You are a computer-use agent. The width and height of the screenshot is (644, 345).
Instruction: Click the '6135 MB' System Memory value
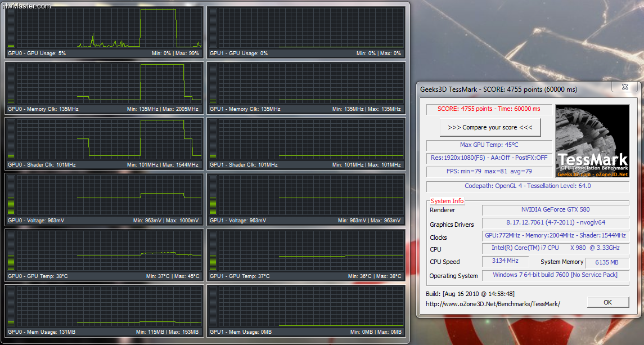[607, 262]
